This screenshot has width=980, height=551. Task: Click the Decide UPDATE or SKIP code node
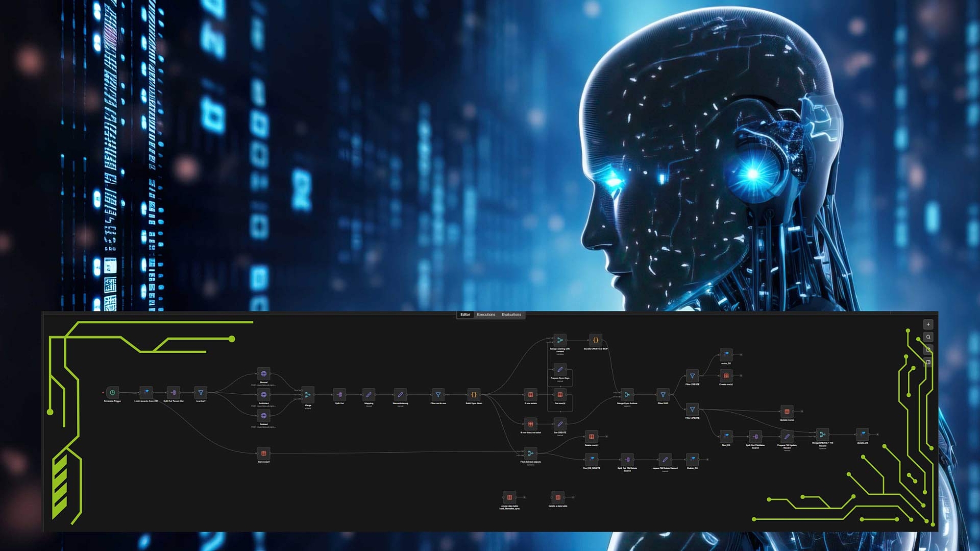click(x=595, y=340)
